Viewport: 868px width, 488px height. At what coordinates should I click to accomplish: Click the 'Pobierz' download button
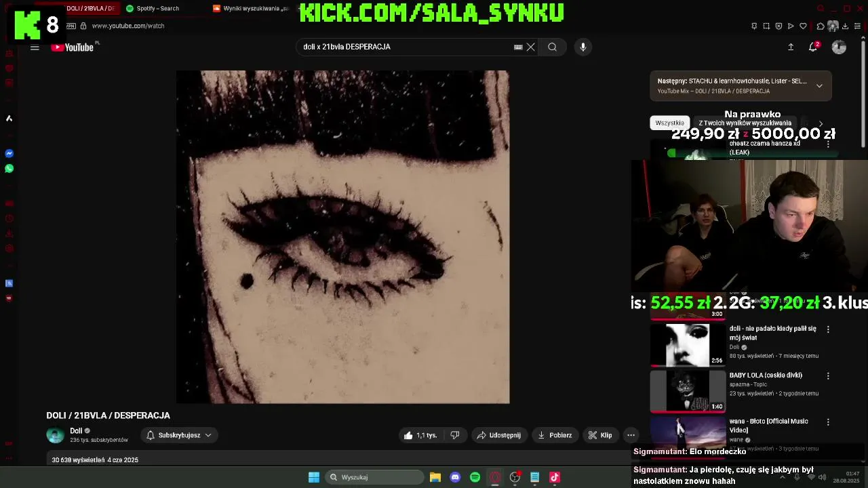pyautogui.click(x=555, y=435)
